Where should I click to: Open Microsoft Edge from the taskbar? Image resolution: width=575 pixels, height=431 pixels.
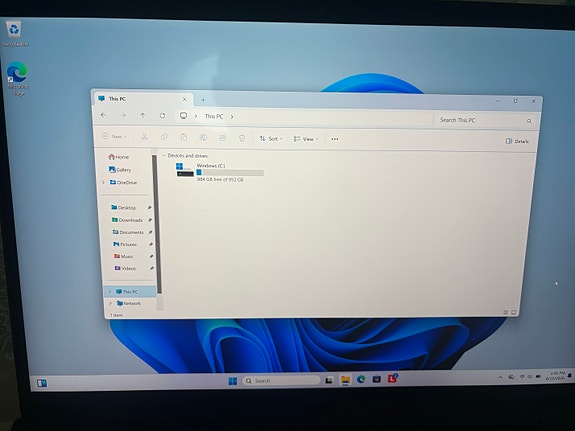[361, 379]
